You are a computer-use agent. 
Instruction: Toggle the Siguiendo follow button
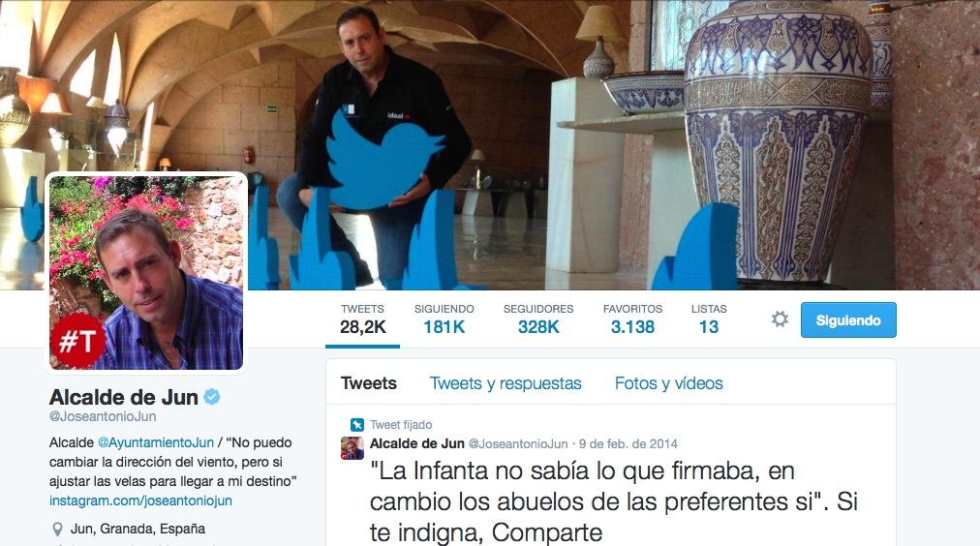(x=848, y=319)
